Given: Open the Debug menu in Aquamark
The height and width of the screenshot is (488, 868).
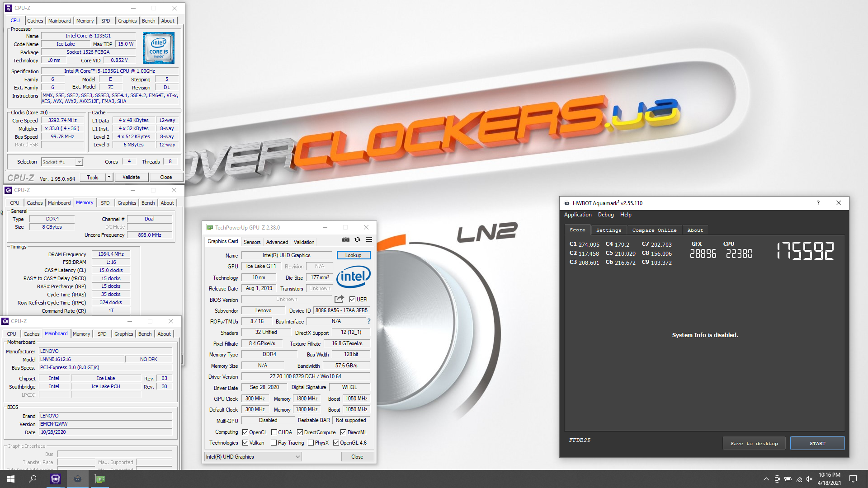Looking at the screenshot, I should coord(606,215).
